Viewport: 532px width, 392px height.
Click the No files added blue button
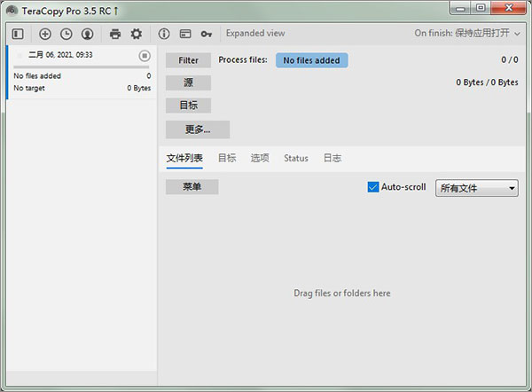(312, 60)
